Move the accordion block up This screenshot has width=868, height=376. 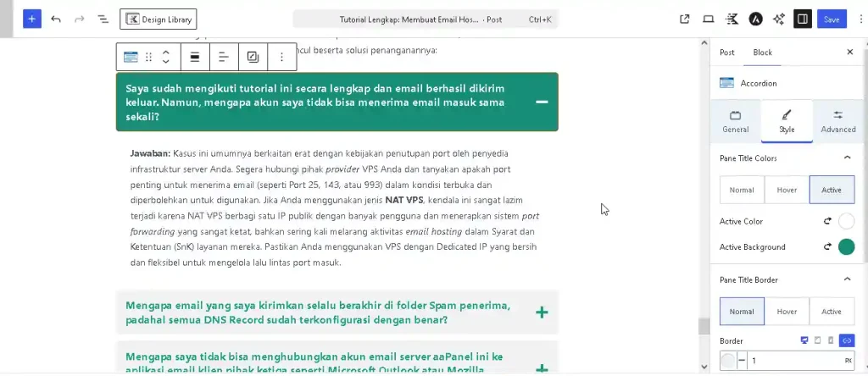[x=165, y=52]
